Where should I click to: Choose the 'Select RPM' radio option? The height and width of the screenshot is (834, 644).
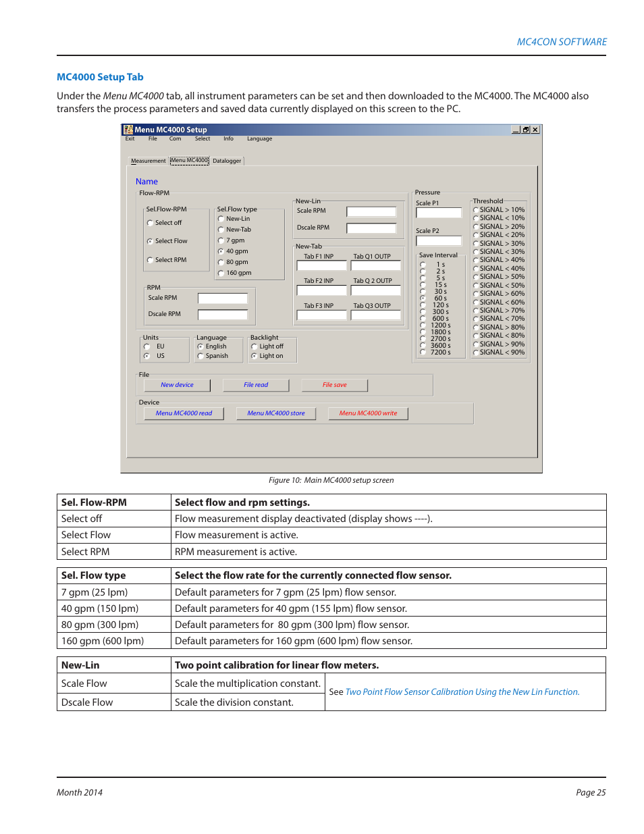[x=150, y=260]
